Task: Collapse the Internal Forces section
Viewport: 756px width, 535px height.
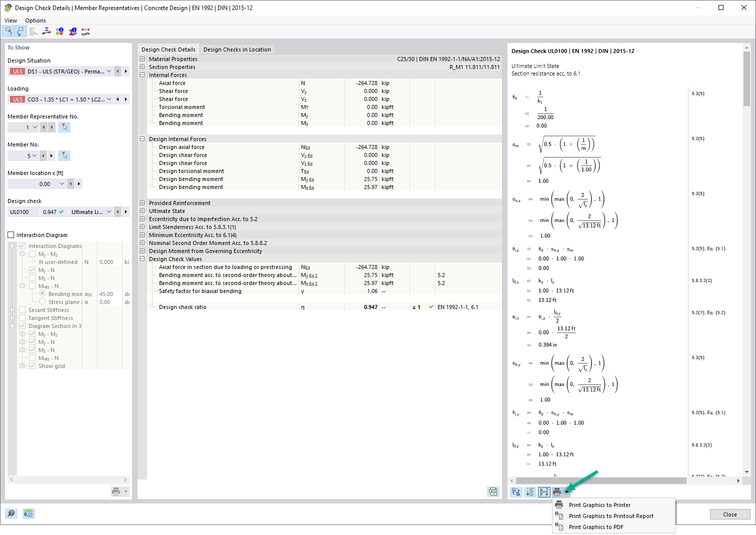Action: point(142,75)
